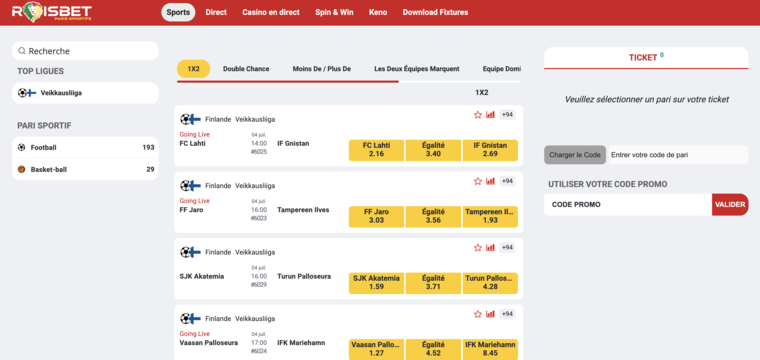
Task: Click Turun Palloseura team name in match row
Action: point(304,276)
